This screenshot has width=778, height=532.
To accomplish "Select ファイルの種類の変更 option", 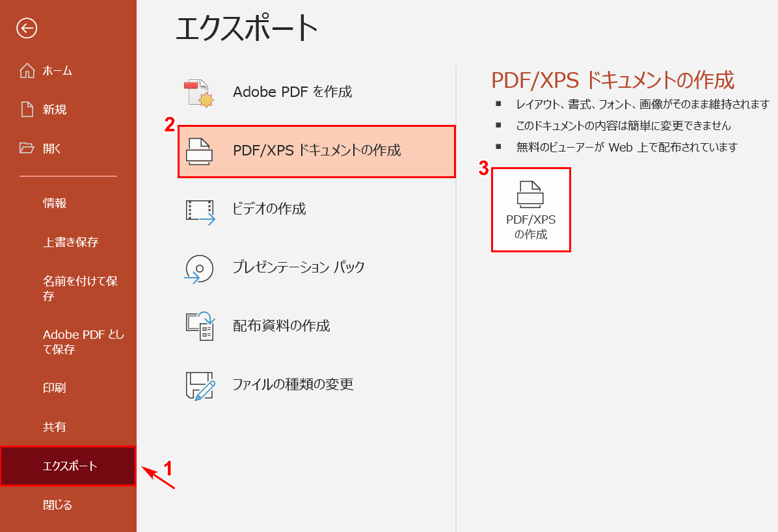I will [x=317, y=384].
